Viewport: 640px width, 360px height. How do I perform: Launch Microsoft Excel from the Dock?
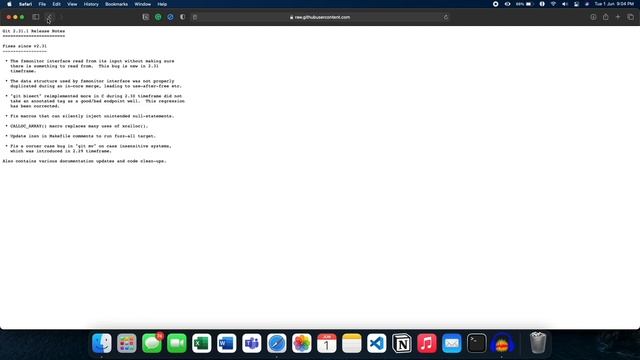pyautogui.click(x=202, y=343)
